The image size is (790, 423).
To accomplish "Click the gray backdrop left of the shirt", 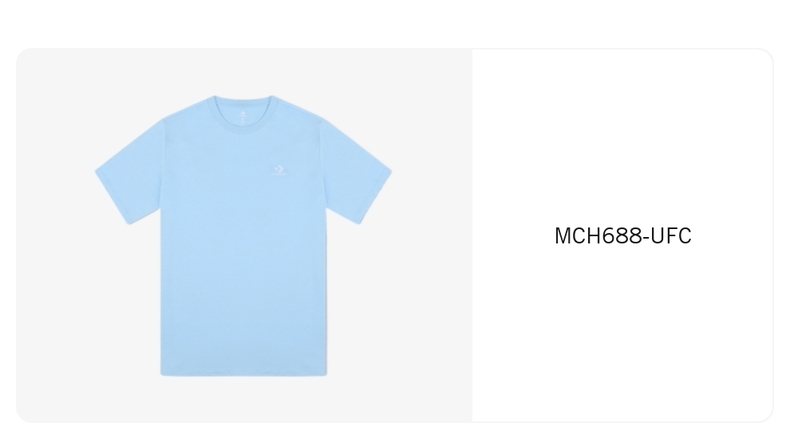I will 55,236.
